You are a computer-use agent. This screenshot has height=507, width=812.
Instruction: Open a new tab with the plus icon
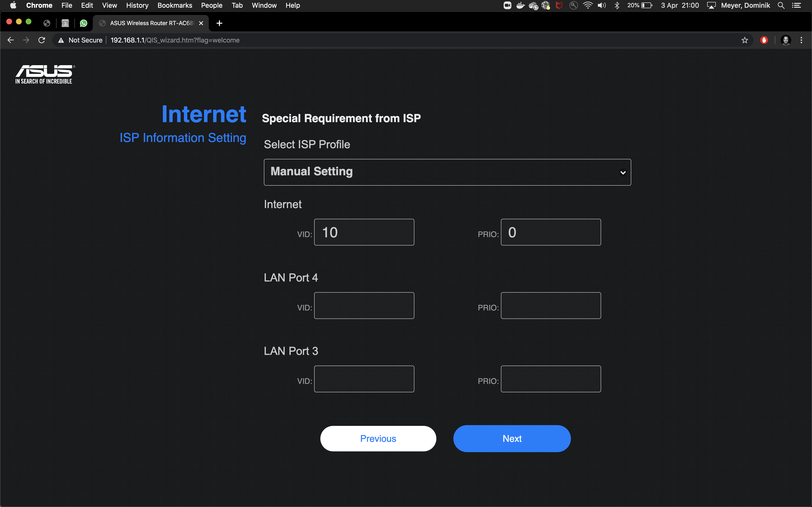click(x=219, y=23)
